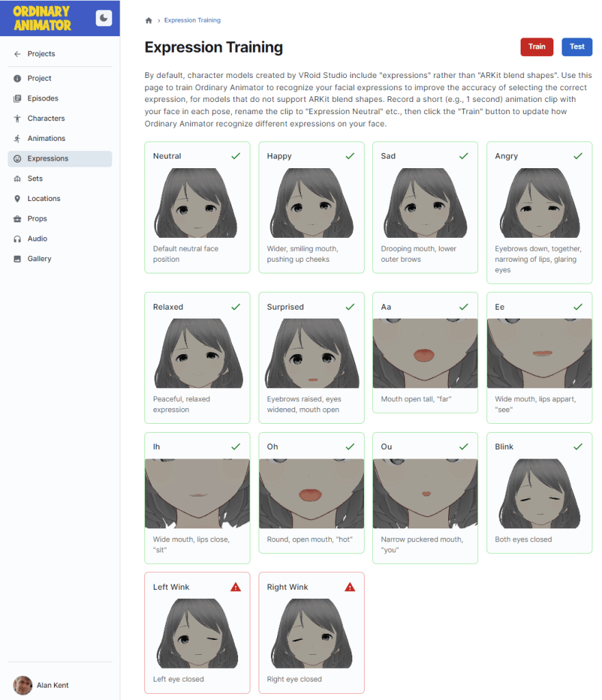This screenshot has height=700, width=602.
Task: Click the Right Wink warning triangle icon
Action: pyautogui.click(x=350, y=587)
